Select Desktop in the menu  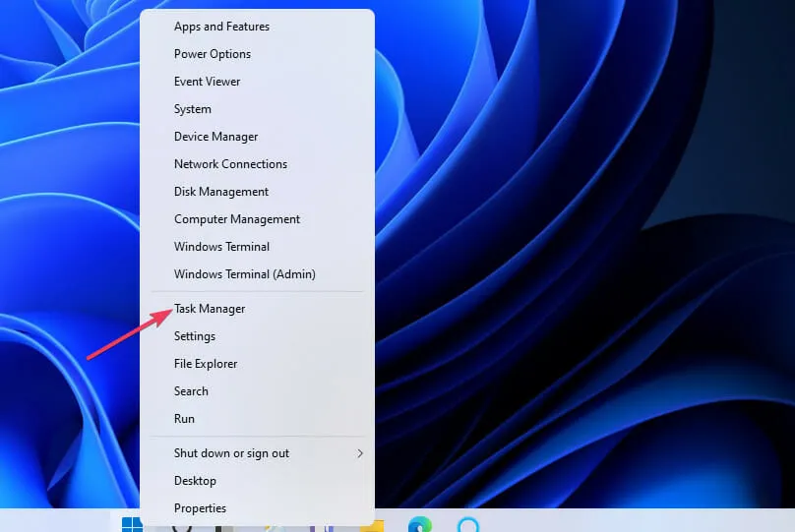coord(195,481)
